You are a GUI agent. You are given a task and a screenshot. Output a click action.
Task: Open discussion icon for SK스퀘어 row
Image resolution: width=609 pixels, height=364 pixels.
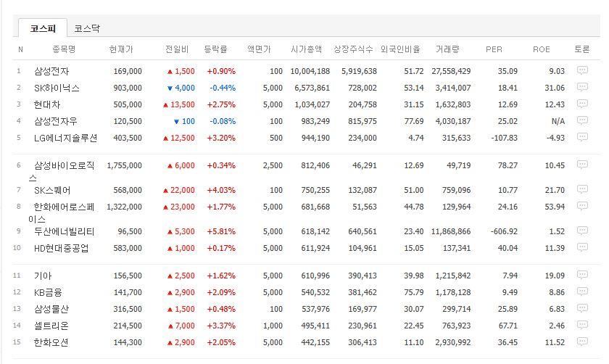(x=582, y=189)
